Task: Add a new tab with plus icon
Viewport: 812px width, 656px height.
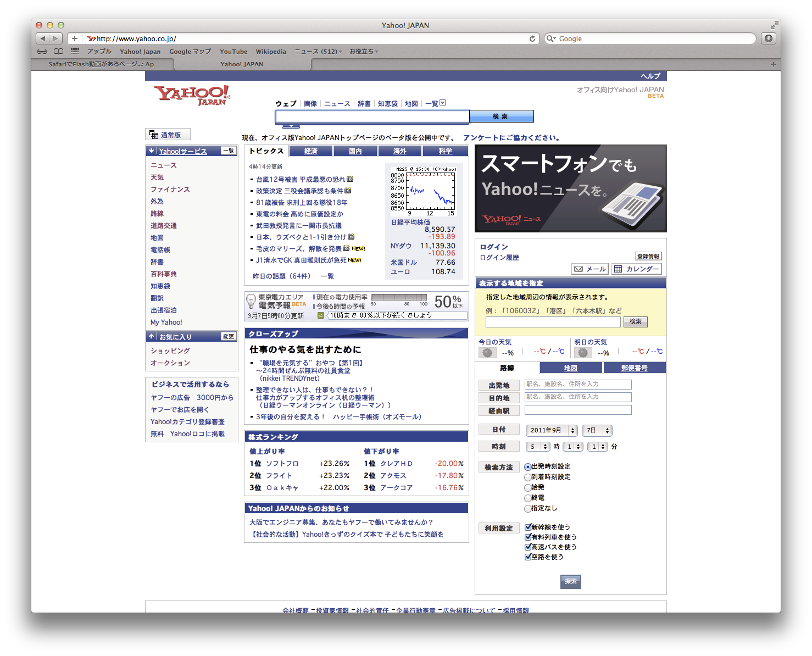Action: 773,64
